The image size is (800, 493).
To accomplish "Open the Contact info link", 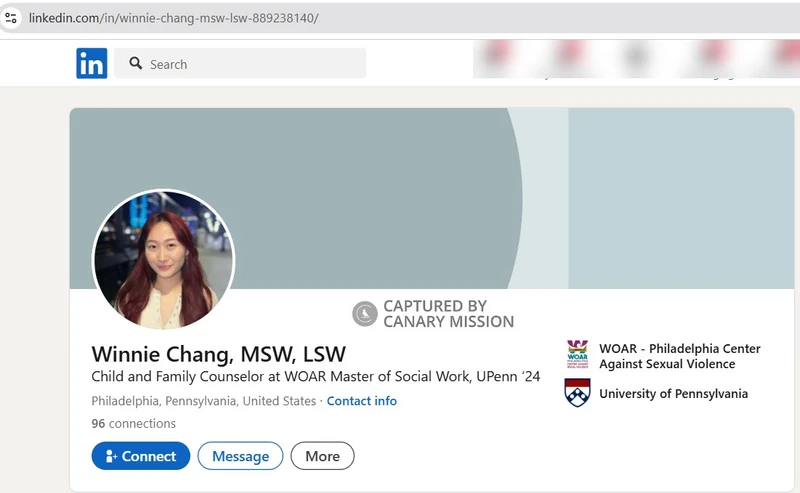I will coord(362,401).
